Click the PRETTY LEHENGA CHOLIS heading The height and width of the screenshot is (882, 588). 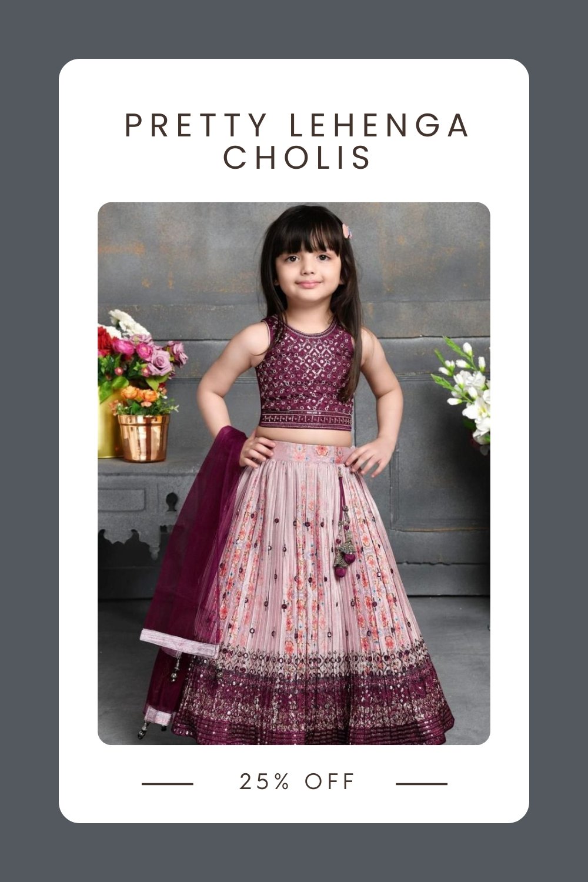coord(297,141)
